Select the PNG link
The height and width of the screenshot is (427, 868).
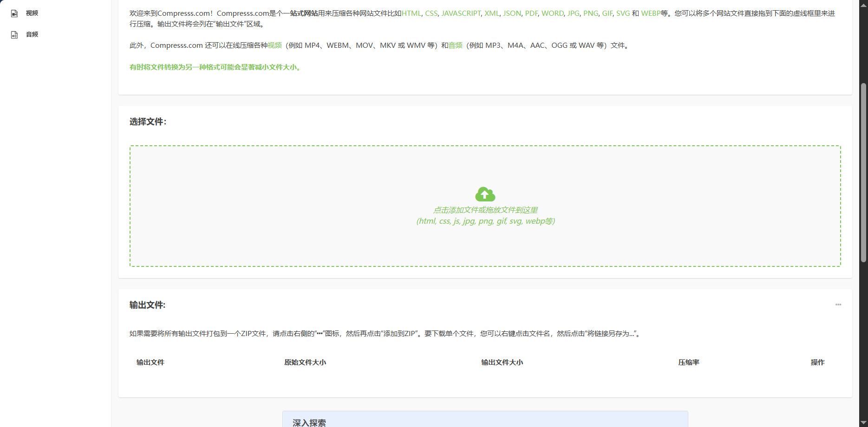click(x=591, y=13)
